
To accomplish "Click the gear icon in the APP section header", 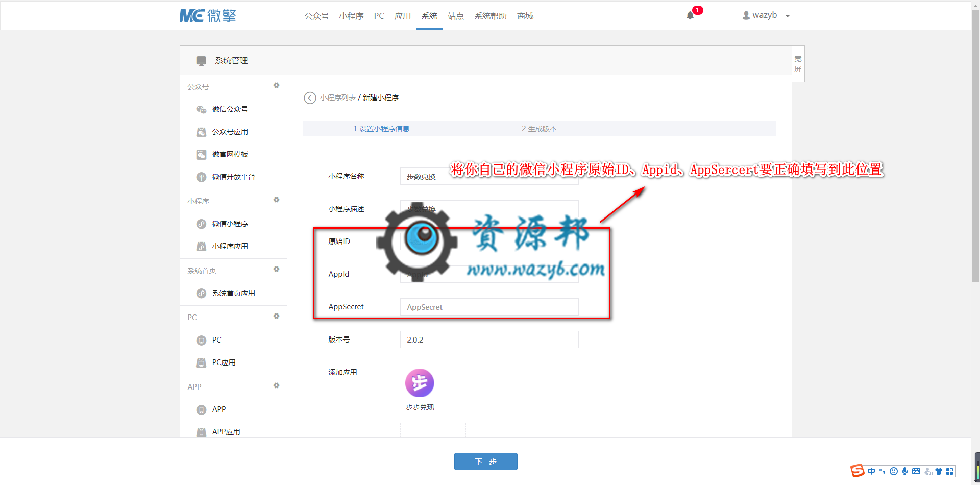I will pyautogui.click(x=276, y=385).
